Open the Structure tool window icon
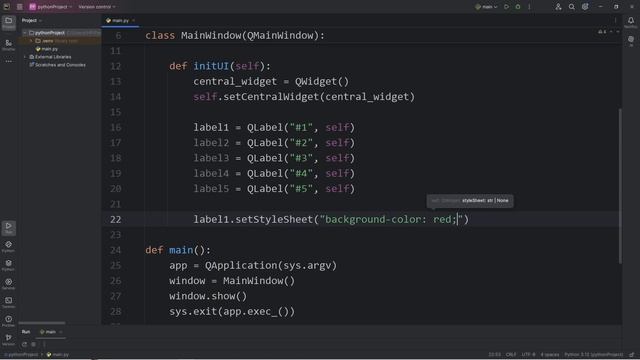 coord(9,45)
